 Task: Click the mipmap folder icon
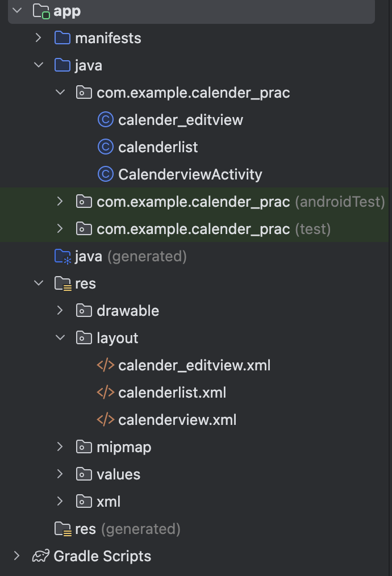84,446
